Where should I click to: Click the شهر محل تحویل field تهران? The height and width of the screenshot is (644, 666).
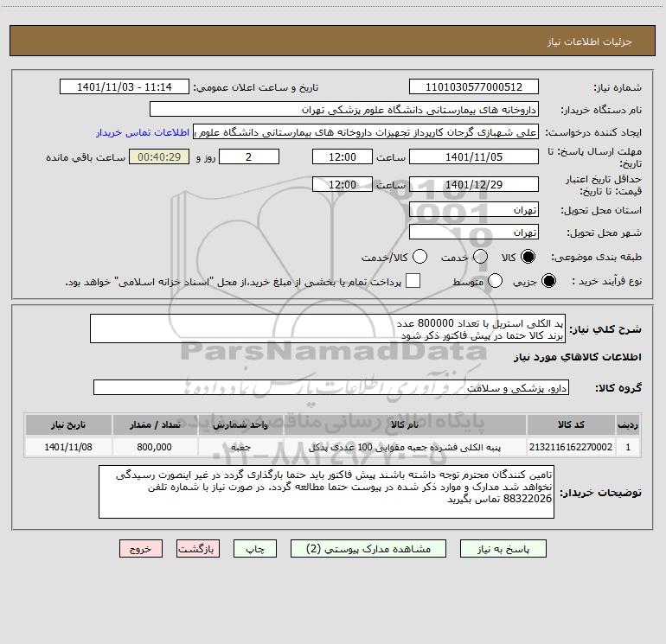[x=474, y=233]
